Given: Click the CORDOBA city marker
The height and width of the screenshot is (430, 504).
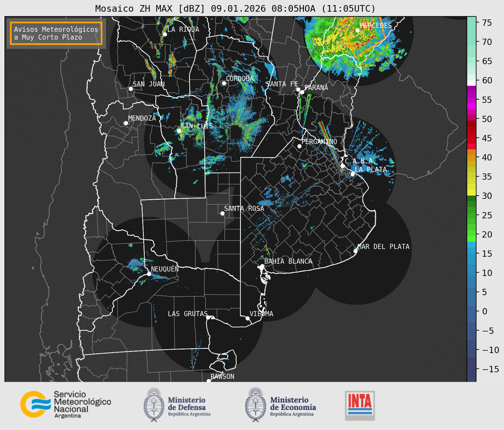Looking at the screenshot, I should 224,83.
